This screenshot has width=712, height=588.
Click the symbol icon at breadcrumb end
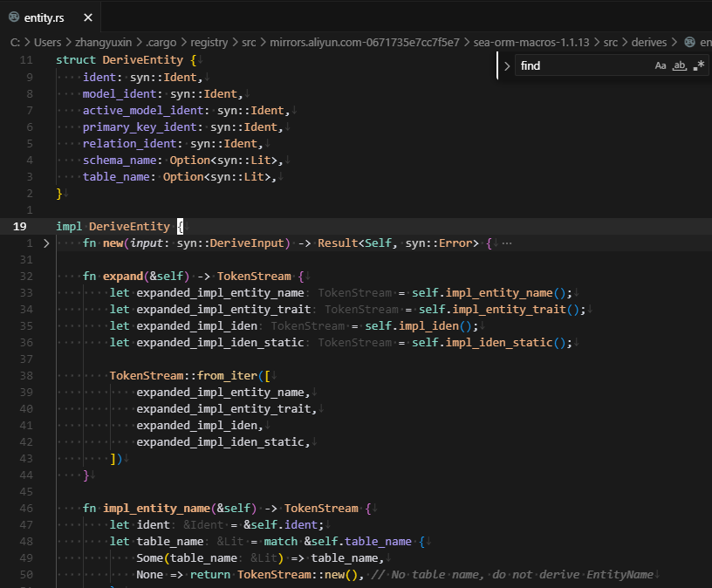[690, 42]
